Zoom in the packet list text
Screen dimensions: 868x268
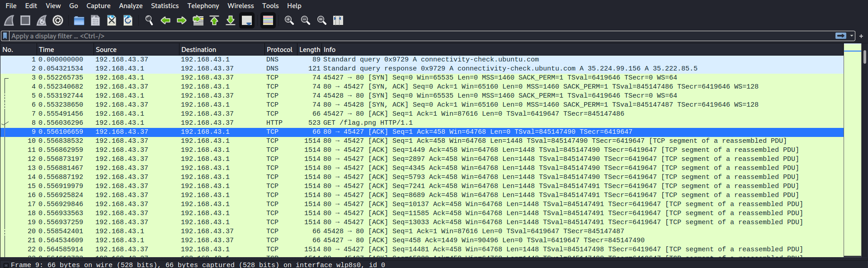tap(289, 20)
